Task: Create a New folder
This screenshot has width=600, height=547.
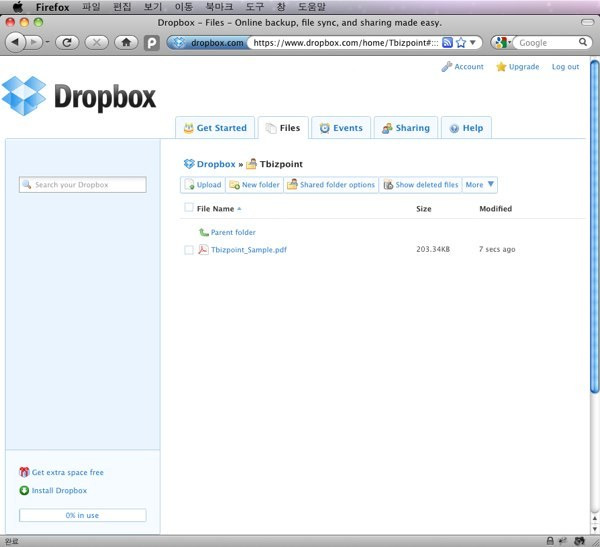Action: point(254,185)
